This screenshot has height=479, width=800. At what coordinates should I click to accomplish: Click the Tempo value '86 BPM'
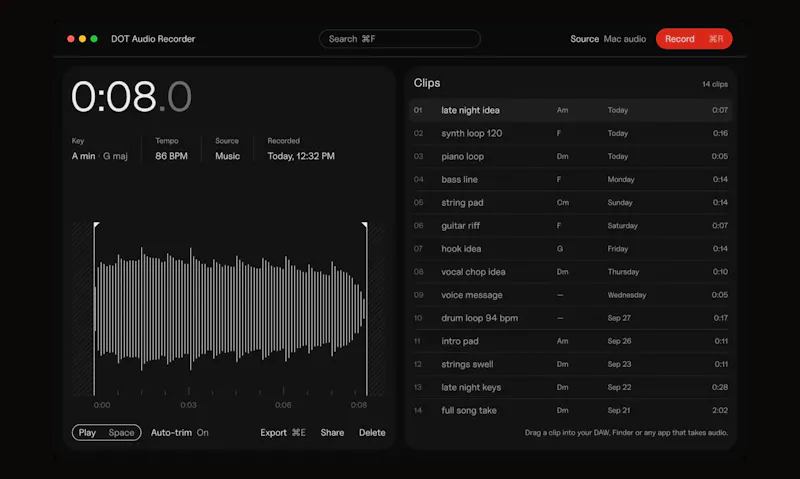click(x=171, y=156)
